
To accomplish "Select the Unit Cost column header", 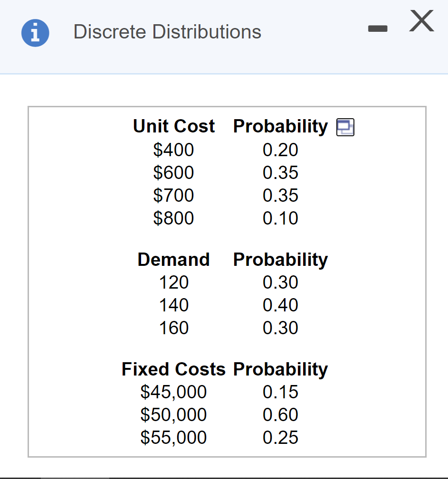I will (173, 126).
